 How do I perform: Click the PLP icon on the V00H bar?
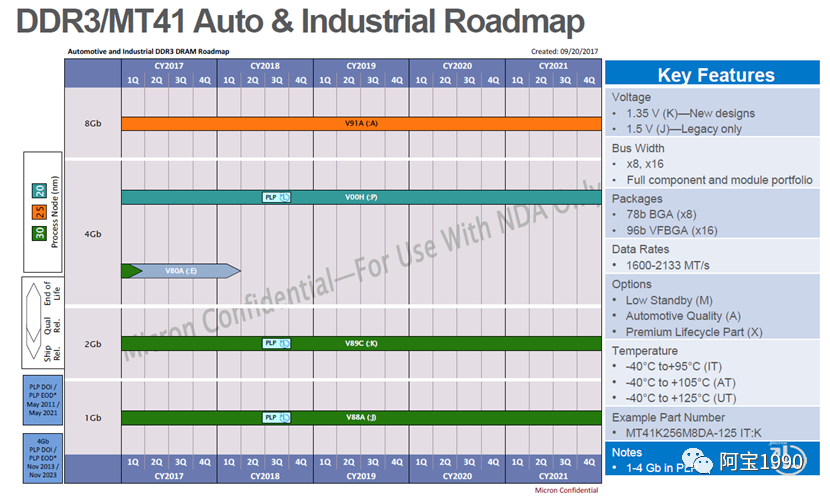point(276,197)
